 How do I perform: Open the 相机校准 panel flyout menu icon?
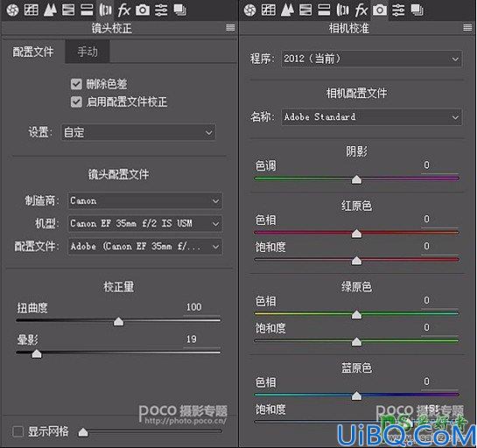tap(467, 28)
